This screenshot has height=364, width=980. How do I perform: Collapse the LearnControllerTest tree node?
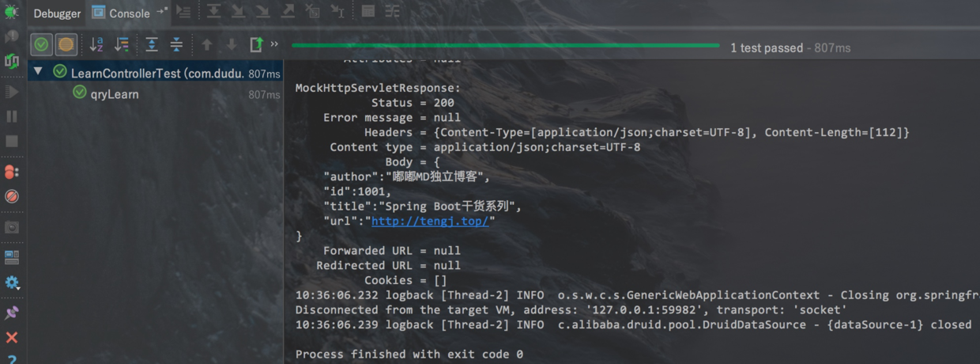(x=38, y=72)
